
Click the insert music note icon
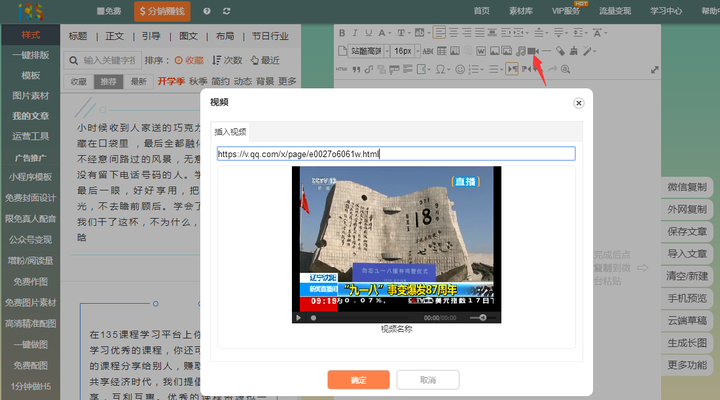521,51
